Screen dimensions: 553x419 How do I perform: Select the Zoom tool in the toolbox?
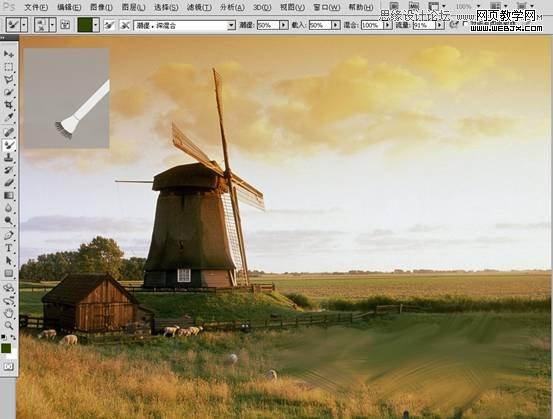tap(8, 326)
